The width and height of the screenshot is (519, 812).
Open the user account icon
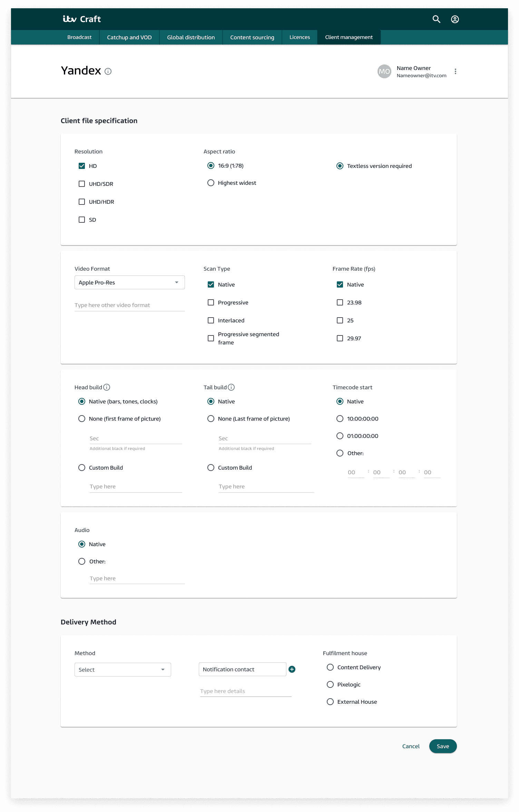point(455,19)
